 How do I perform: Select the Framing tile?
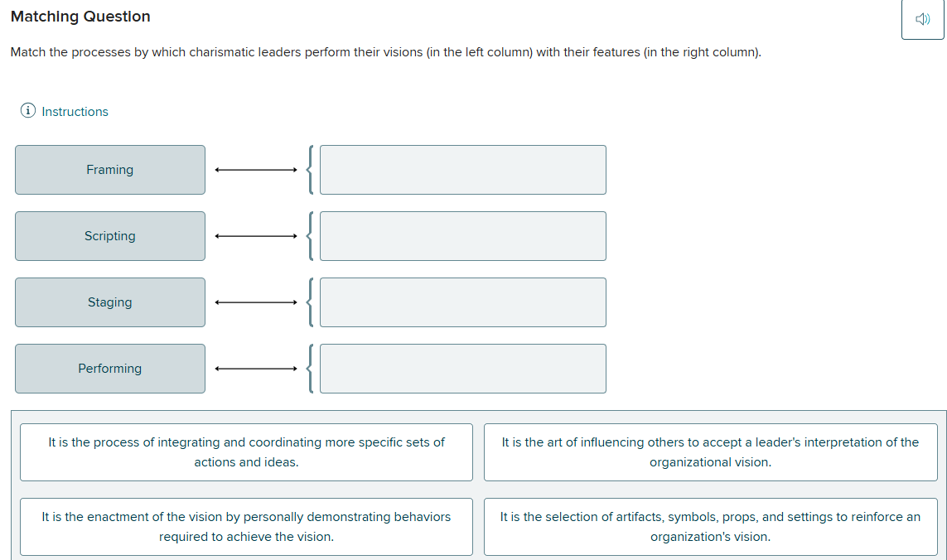pos(109,169)
